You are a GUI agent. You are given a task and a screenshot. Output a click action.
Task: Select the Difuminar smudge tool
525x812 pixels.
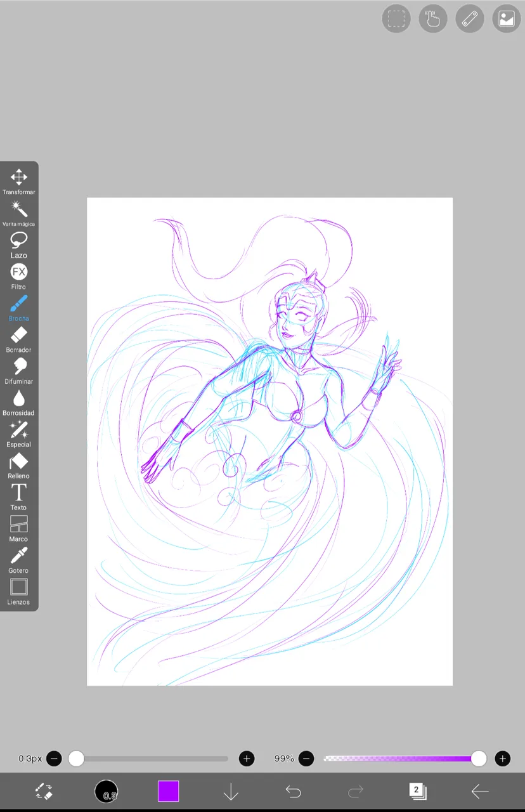click(18, 371)
